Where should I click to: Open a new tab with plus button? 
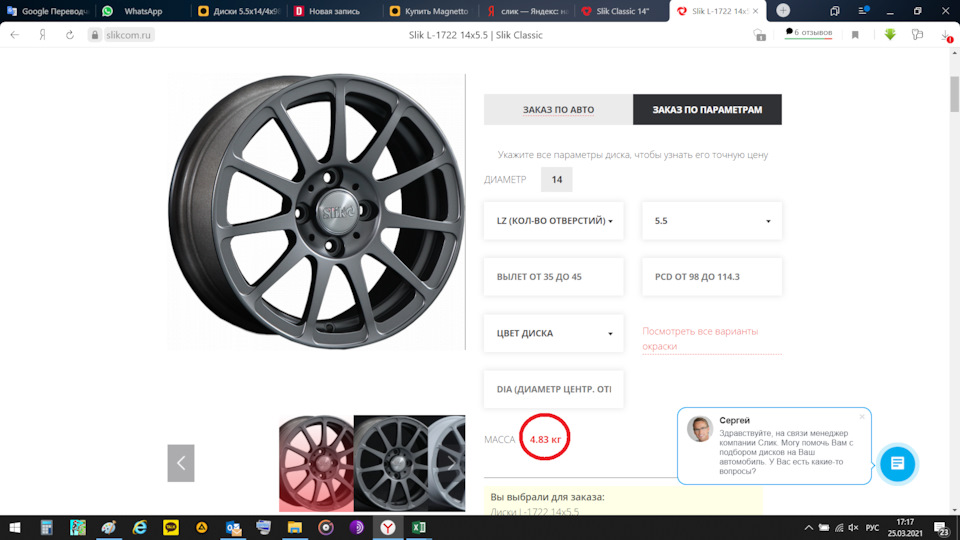point(782,10)
